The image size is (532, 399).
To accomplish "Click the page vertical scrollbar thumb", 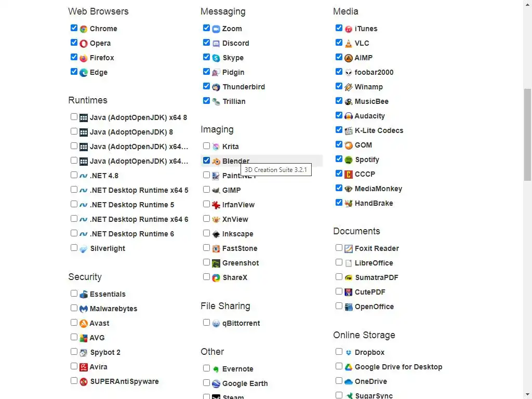I will pos(527,135).
